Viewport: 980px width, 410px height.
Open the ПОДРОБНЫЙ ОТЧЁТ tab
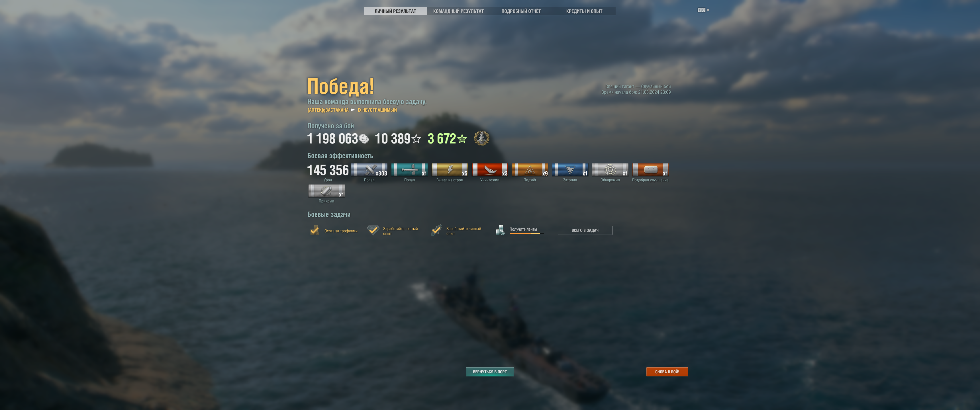521,11
